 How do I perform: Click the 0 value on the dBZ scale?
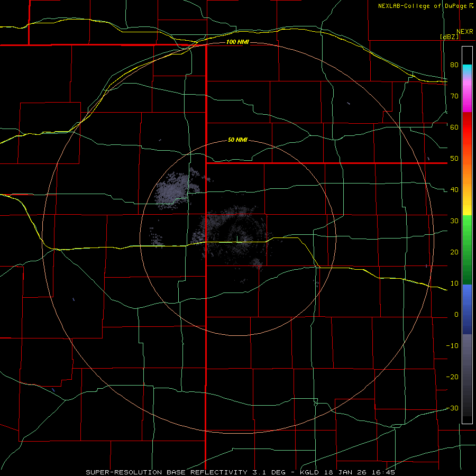pos(456,315)
